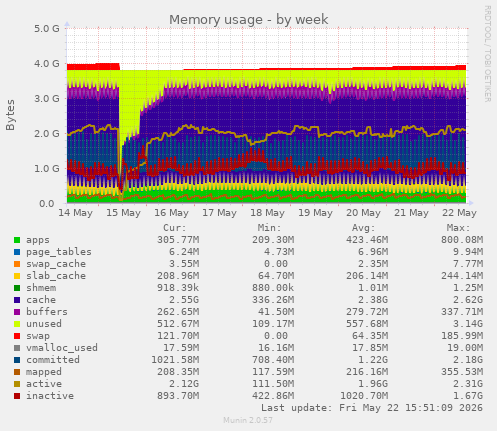497x431 pixels.
Task: Click the '21 May' x-axis label
Action: coord(411,213)
